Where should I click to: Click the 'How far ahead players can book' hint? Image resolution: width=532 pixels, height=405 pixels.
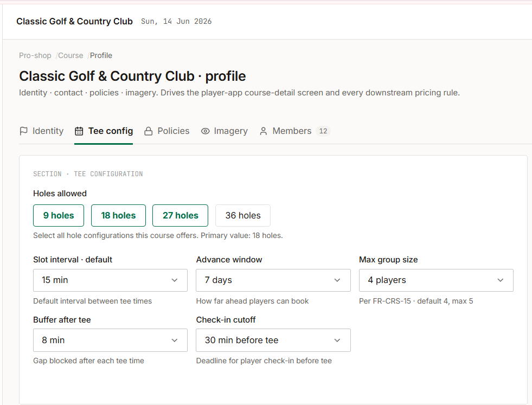point(252,301)
